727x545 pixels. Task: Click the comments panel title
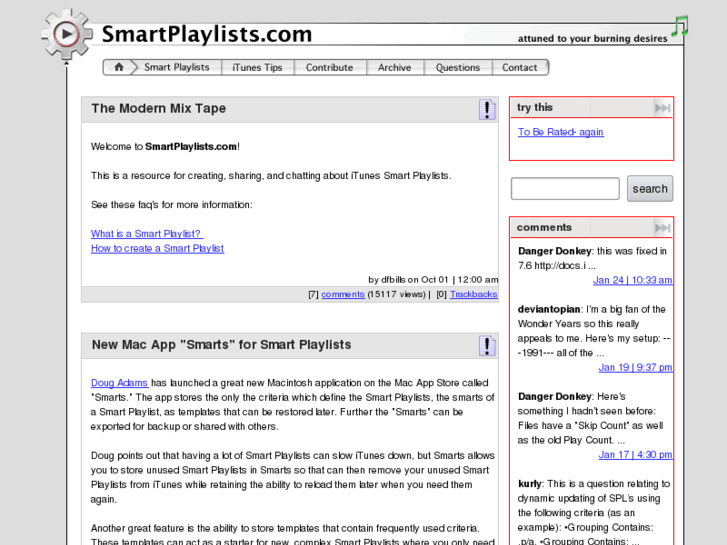pyautogui.click(x=544, y=227)
